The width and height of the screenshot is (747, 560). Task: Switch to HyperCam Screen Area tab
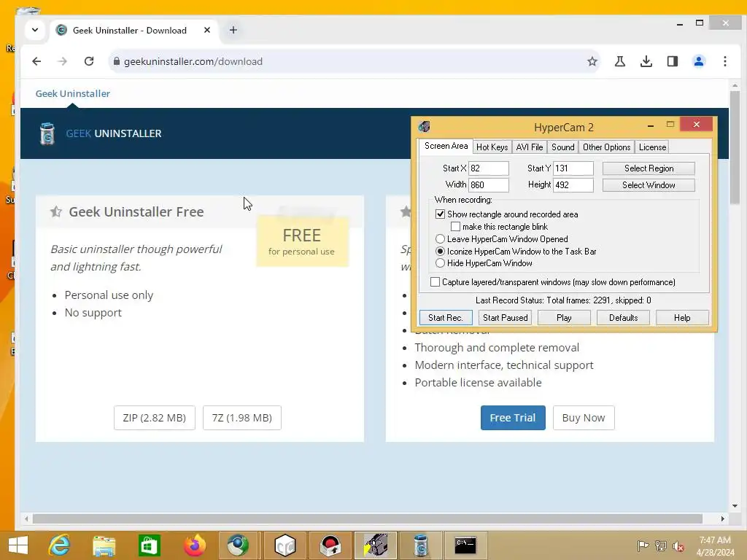point(446,146)
